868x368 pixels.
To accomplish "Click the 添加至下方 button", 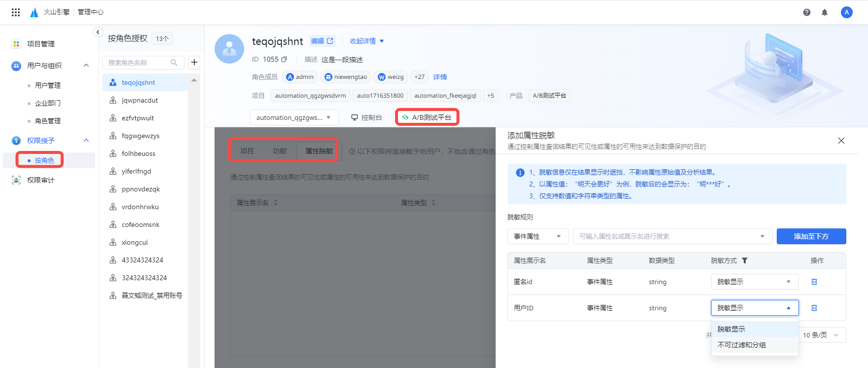I will click(x=811, y=236).
